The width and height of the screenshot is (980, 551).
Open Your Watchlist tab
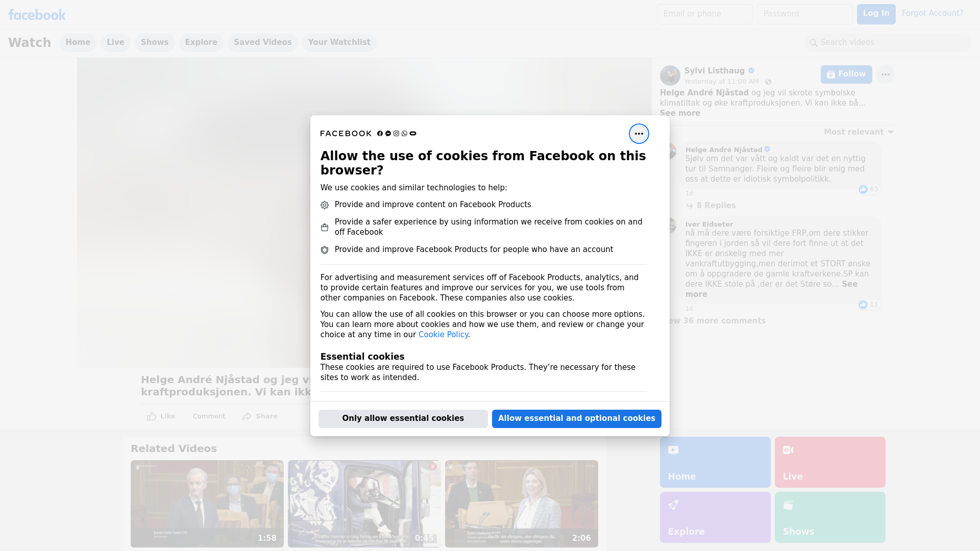[339, 42]
